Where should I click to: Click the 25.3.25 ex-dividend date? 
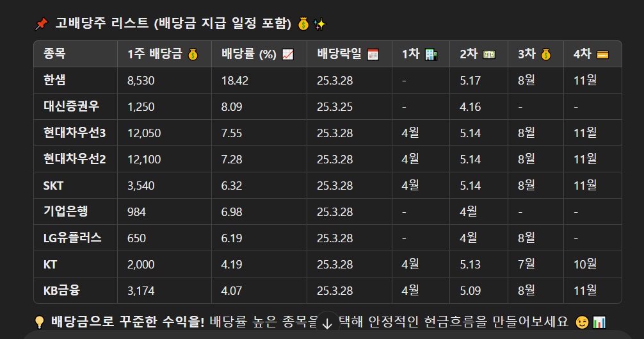click(335, 107)
